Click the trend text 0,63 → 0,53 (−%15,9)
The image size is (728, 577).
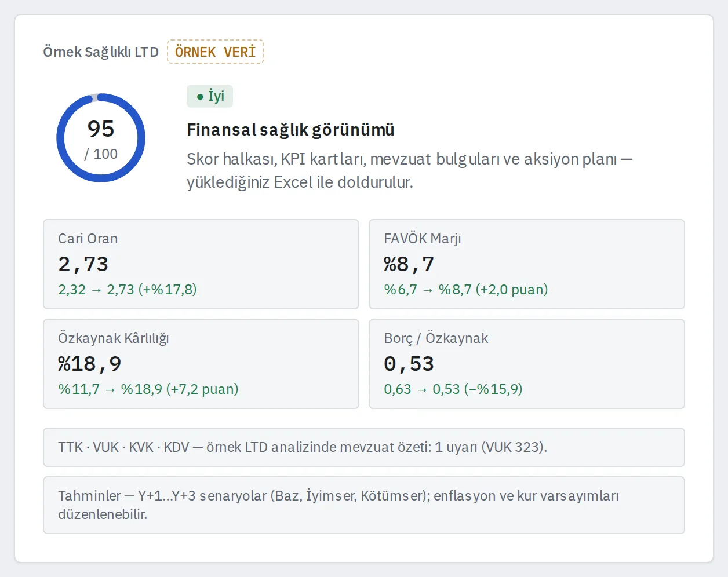coord(453,389)
